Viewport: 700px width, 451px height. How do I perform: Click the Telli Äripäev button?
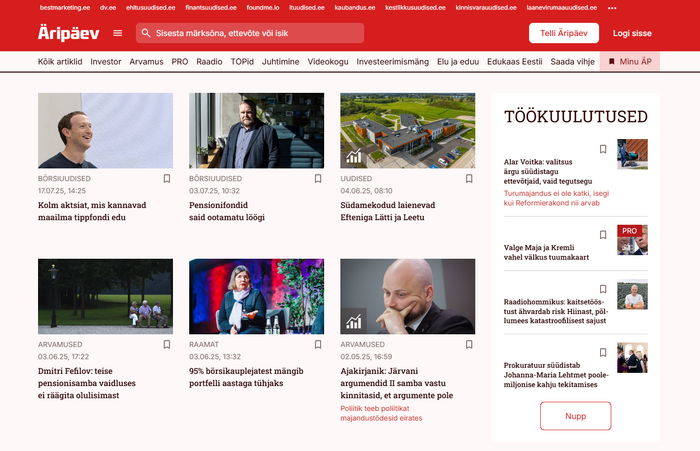[x=563, y=33]
